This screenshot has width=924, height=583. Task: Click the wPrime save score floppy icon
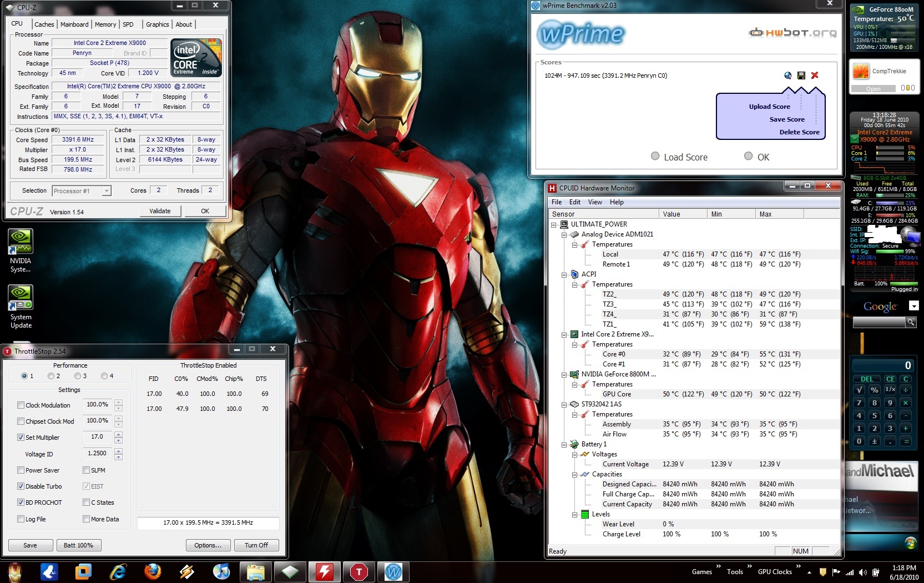801,76
